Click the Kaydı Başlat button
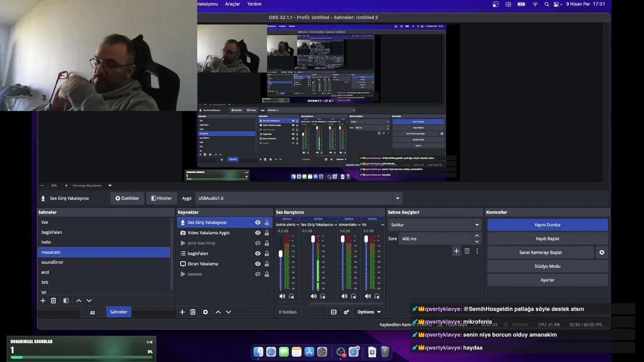The image size is (644, 362). [x=547, y=238]
